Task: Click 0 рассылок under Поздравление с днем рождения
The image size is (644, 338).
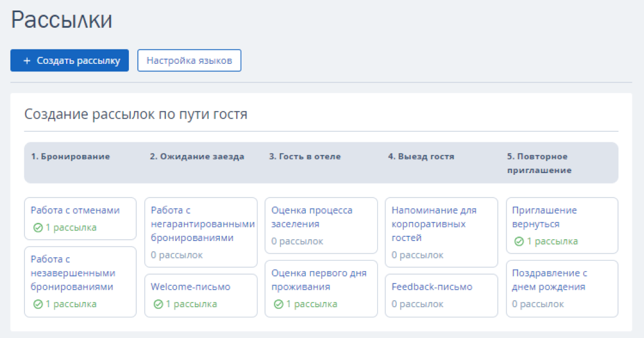Action: click(x=538, y=304)
